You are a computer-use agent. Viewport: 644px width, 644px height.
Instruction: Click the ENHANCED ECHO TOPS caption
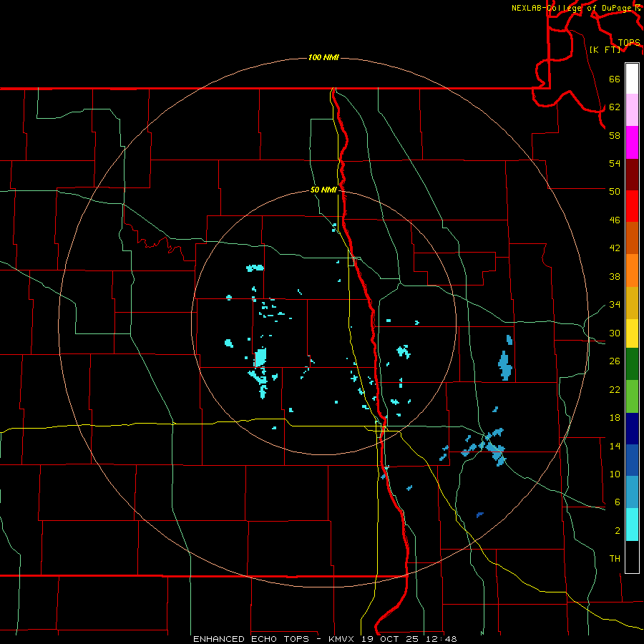click(251, 639)
